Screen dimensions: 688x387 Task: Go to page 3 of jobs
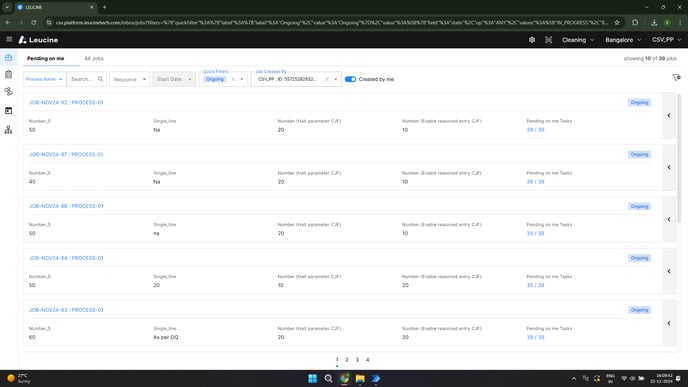click(x=357, y=360)
